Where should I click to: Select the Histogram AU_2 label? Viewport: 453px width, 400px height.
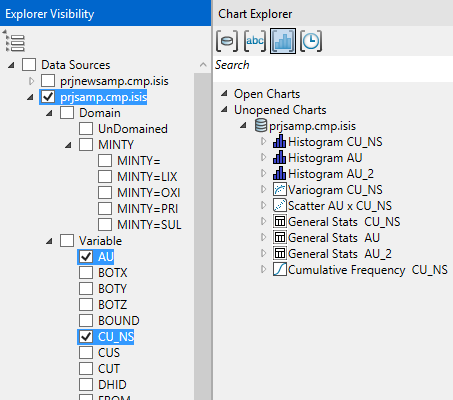(331, 174)
